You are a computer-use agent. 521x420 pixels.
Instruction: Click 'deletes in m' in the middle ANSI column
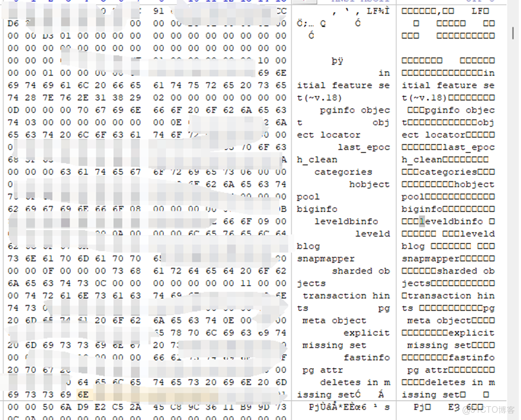pos(355,383)
